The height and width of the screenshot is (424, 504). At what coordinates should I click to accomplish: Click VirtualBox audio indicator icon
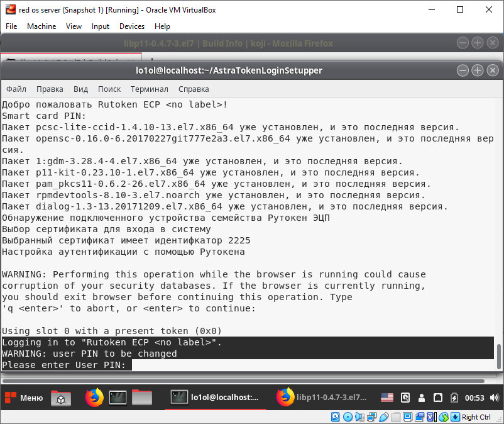point(359,417)
